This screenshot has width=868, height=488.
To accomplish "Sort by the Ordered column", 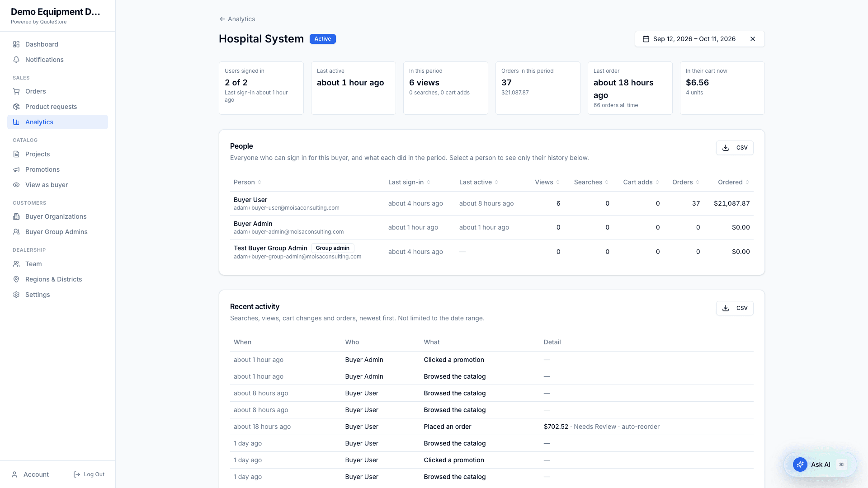I will click(734, 182).
